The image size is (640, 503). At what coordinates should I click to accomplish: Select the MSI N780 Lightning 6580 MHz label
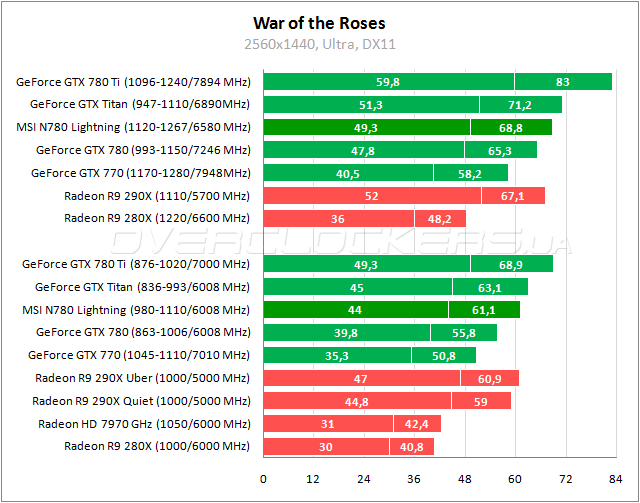click(133, 127)
